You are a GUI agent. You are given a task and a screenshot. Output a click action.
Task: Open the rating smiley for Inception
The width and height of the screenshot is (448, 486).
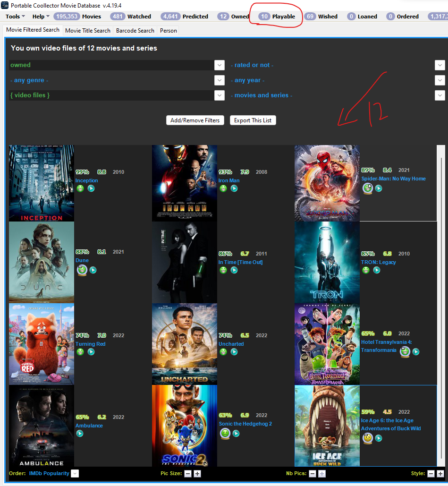pyautogui.click(x=80, y=188)
